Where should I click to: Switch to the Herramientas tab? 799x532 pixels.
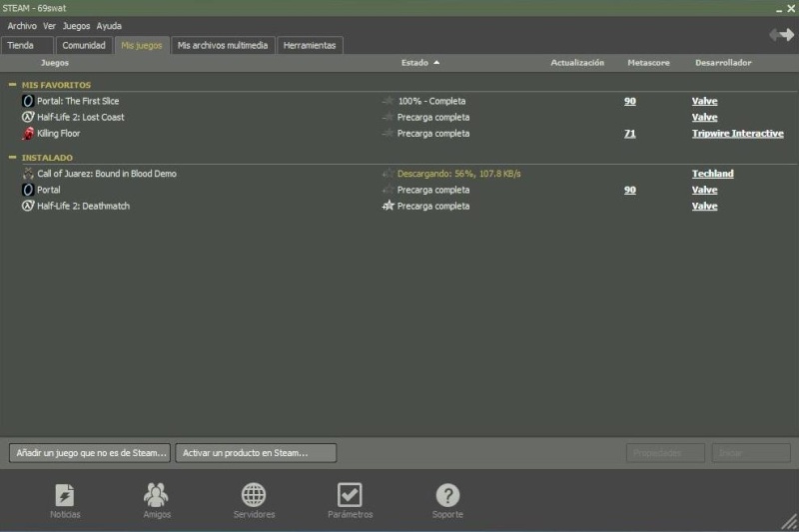pyautogui.click(x=310, y=45)
